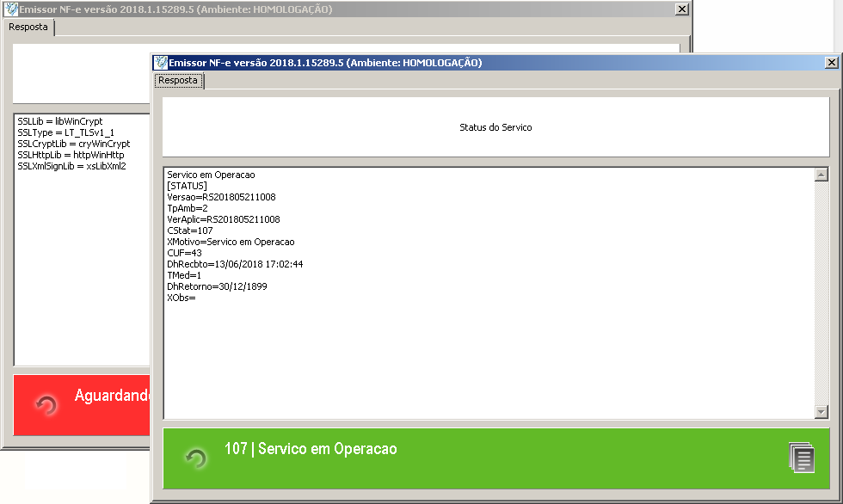Click the 'VerAplic=RS201805211008' line
This screenshot has width=843, height=504.
pos(223,219)
